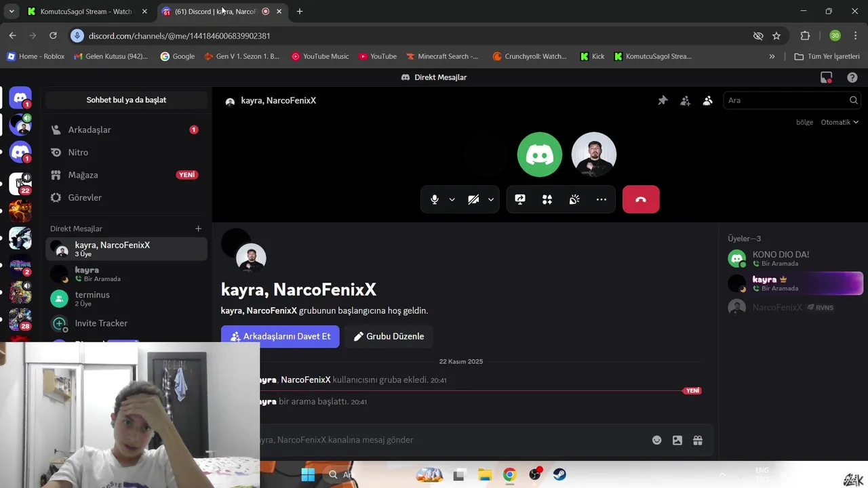Open Windows Start menu
The width and height of the screenshot is (868, 488).
[x=308, y=474]
